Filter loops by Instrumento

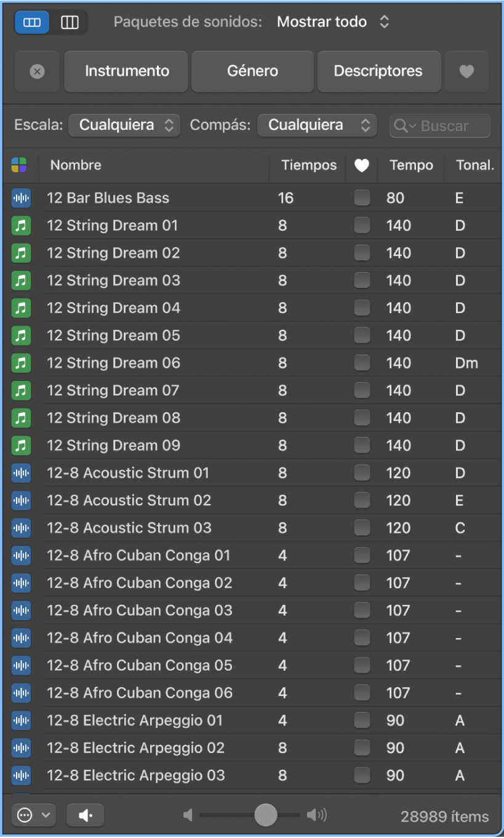click(126, 71)
